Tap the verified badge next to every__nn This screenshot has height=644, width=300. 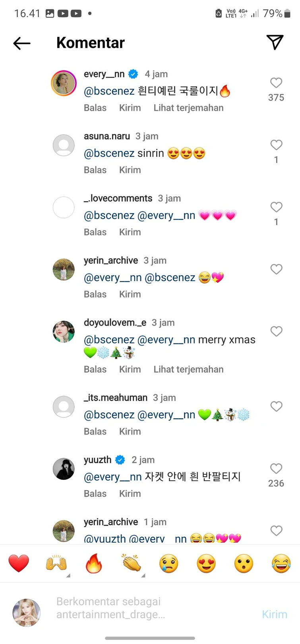(133, 74)
